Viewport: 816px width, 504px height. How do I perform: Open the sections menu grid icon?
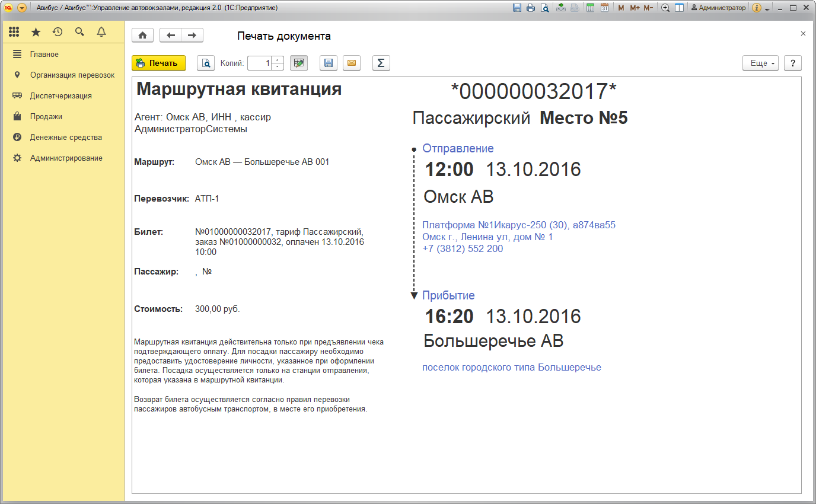pos(14,32)
